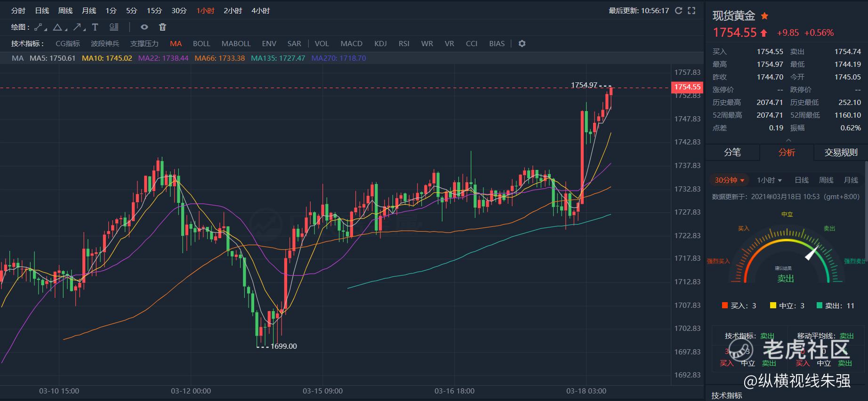Enter fullscreen chart mode

tap(691, 11)
